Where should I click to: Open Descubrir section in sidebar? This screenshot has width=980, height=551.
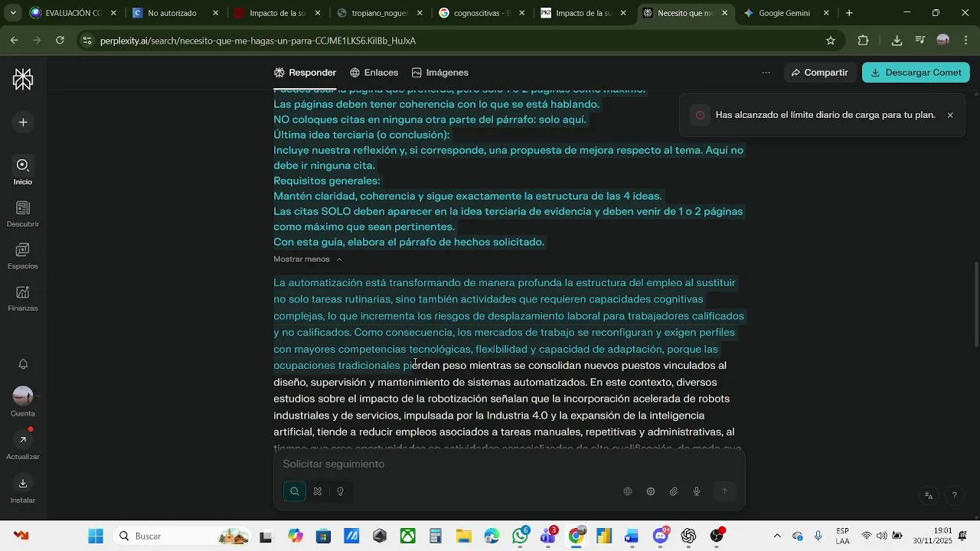tap(23, 214)
